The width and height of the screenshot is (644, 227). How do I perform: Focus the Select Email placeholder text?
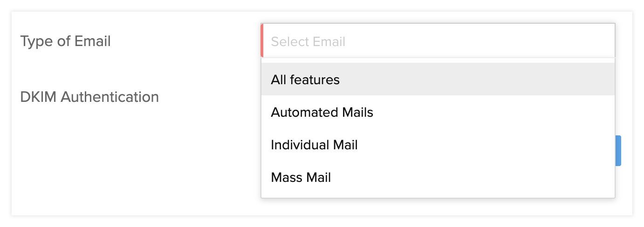point(308,41)
